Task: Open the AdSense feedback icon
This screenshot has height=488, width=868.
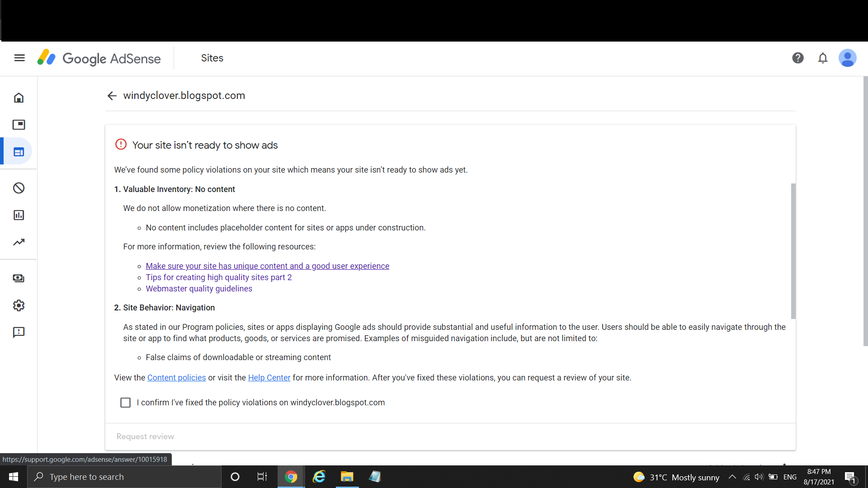Action: 19,333
